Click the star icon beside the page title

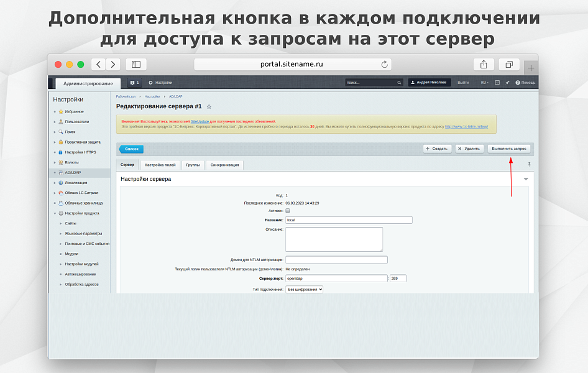point(209,107)
